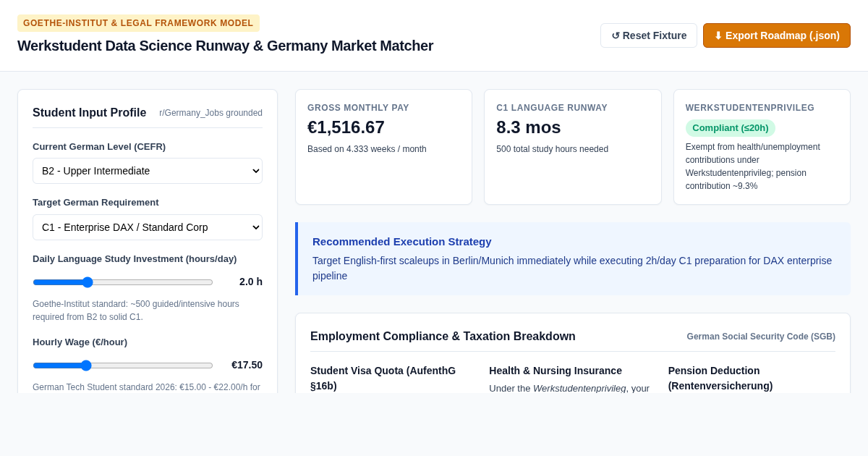
Task: Click the Employment Compliance & Taxation Breakdown heading
Action: (x=443, y=337)
